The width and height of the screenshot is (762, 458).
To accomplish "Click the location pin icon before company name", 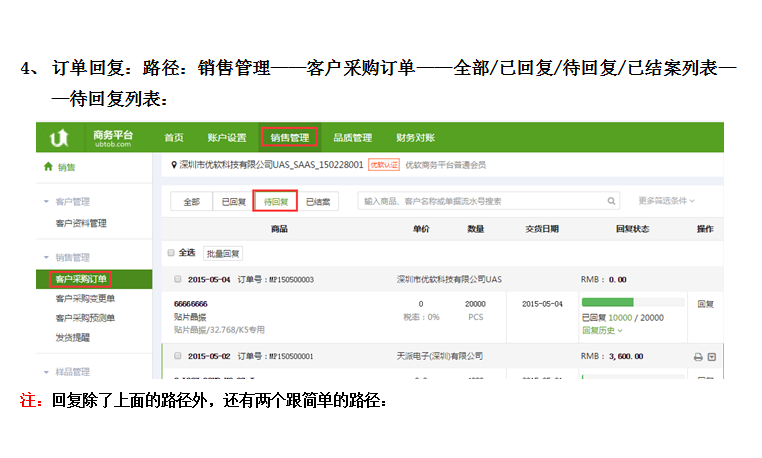I will 173,165.
